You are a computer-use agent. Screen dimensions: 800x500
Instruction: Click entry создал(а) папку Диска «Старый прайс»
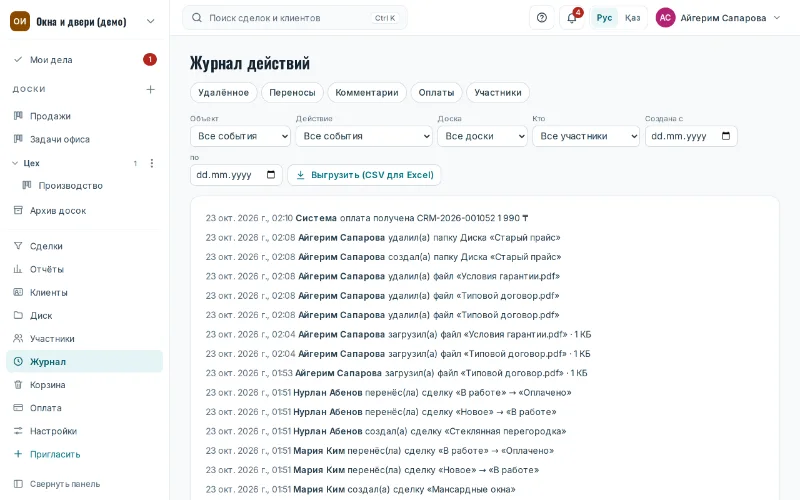[x=383, y=257]
